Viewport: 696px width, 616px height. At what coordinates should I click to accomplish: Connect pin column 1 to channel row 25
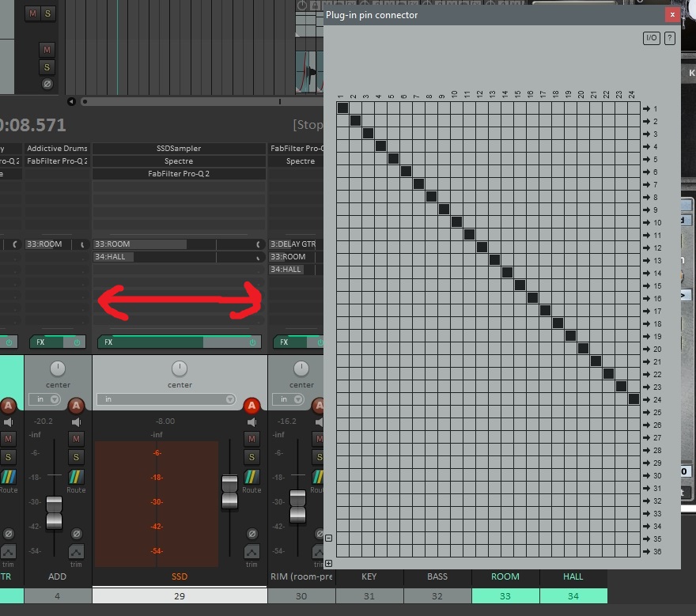coord(342,412)
